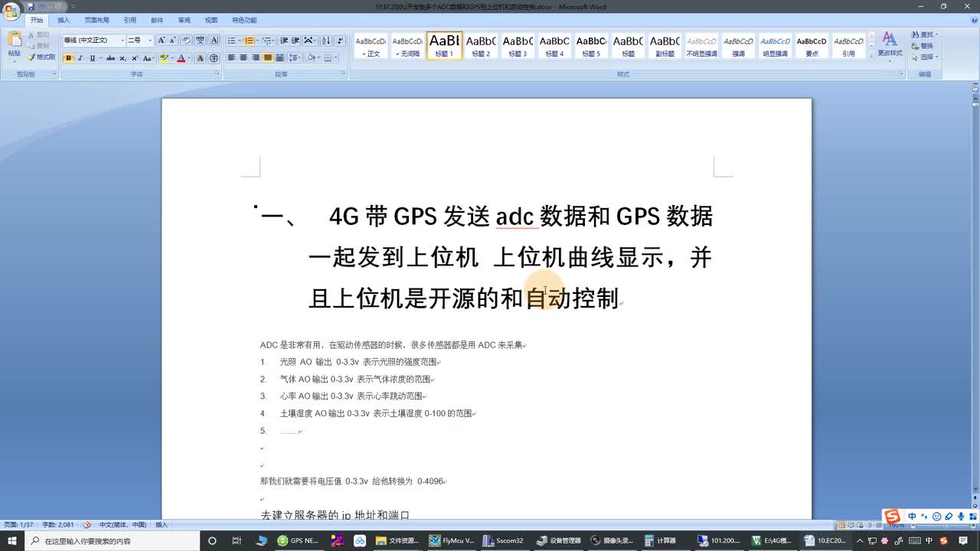Toggle Subscript formatting
Image resolution: width=980 pixels, height=551 pixels.
pyautogui.click(x=123, y=58)
